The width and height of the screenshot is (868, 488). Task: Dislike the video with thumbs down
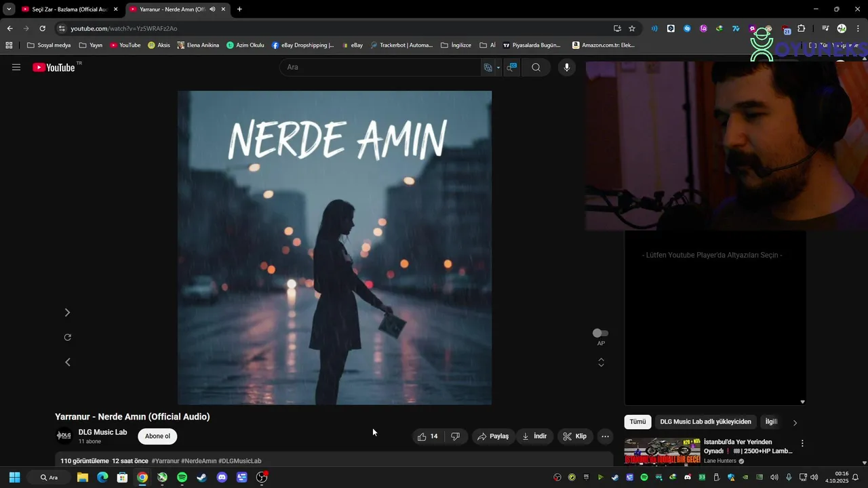(456, 436)
